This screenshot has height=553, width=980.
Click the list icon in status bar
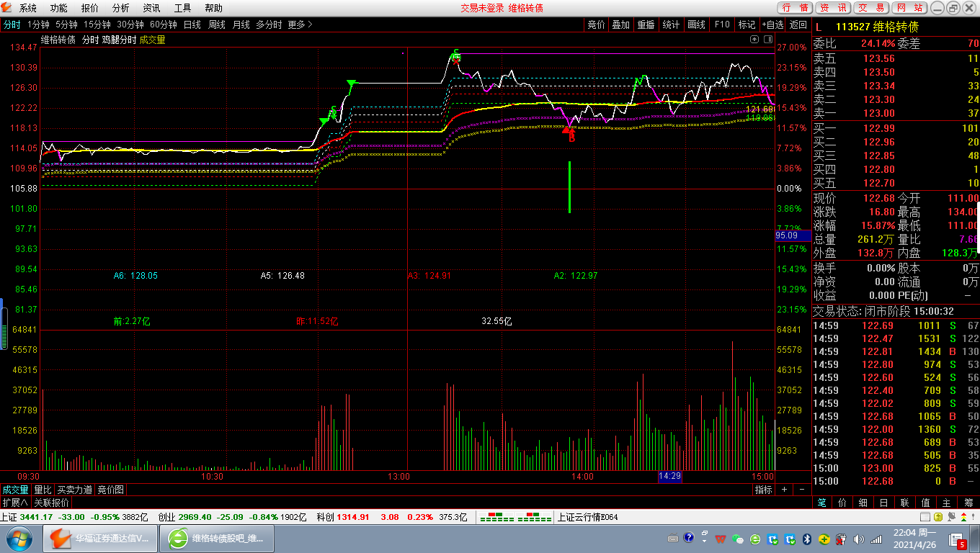tap(925, 517)
